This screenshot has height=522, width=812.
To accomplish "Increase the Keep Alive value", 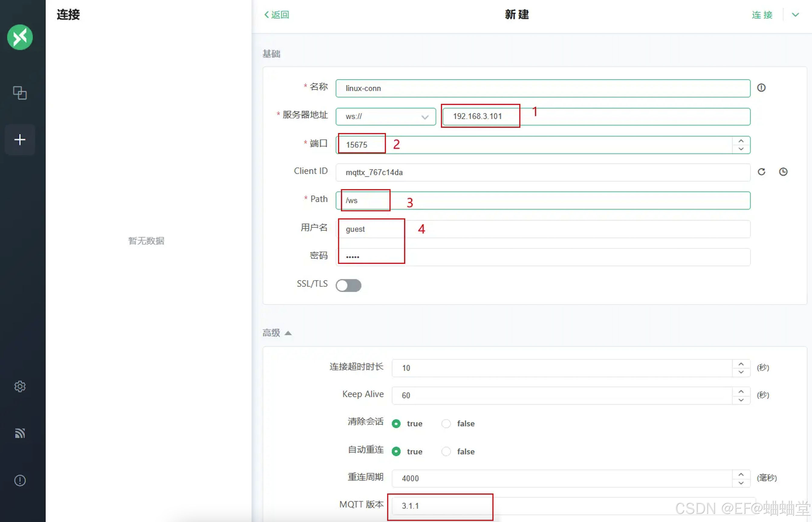I will (x=741, y=391).
